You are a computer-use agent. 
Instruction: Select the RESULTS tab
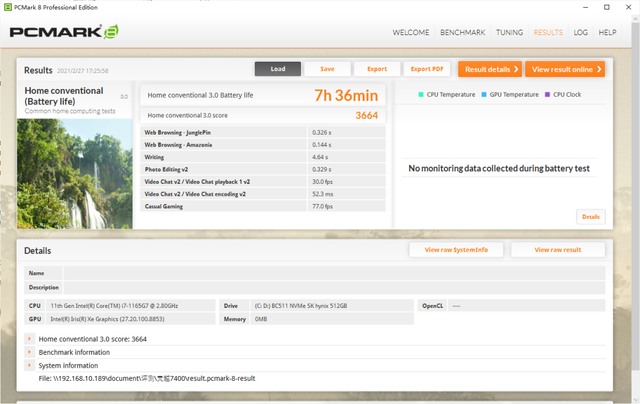(x=548, y=32)
